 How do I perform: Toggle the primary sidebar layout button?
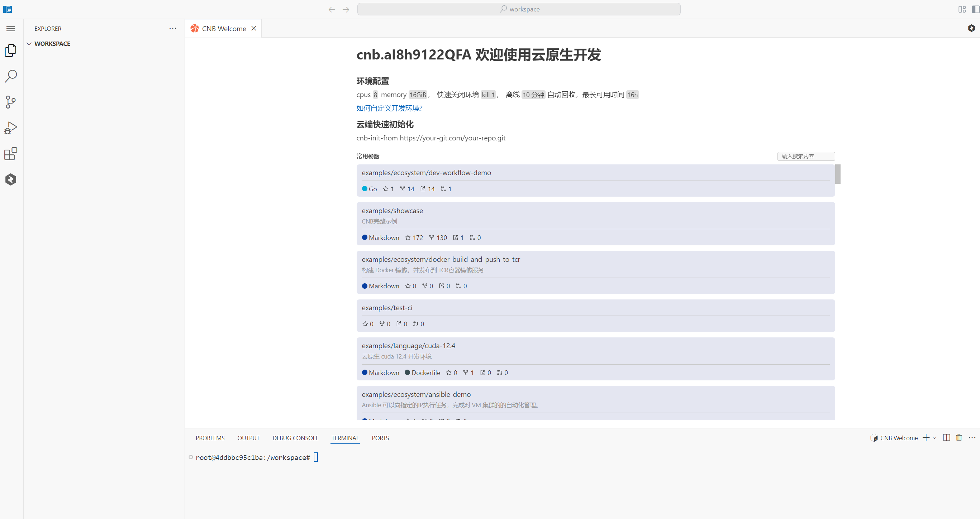(x=975, y=9)
